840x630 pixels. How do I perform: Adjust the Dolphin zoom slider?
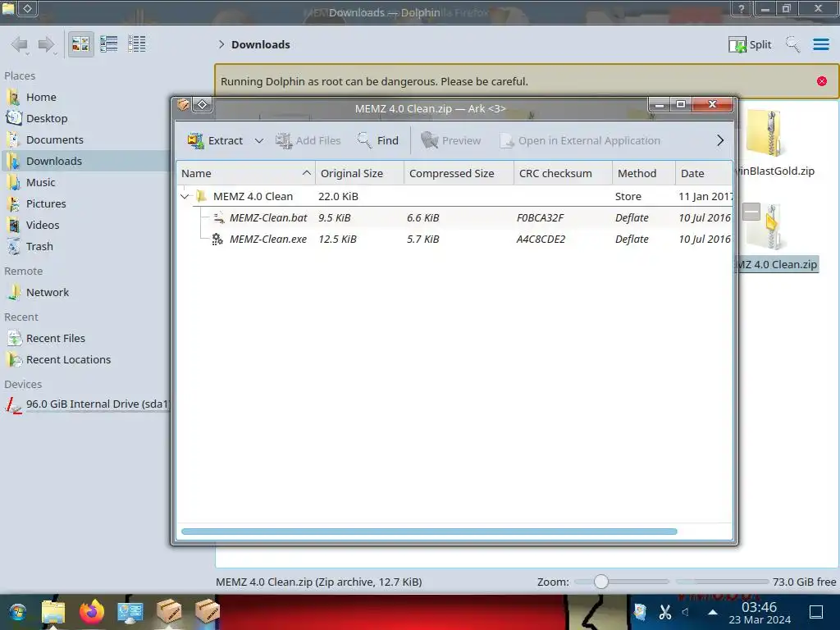click(601, 582)
